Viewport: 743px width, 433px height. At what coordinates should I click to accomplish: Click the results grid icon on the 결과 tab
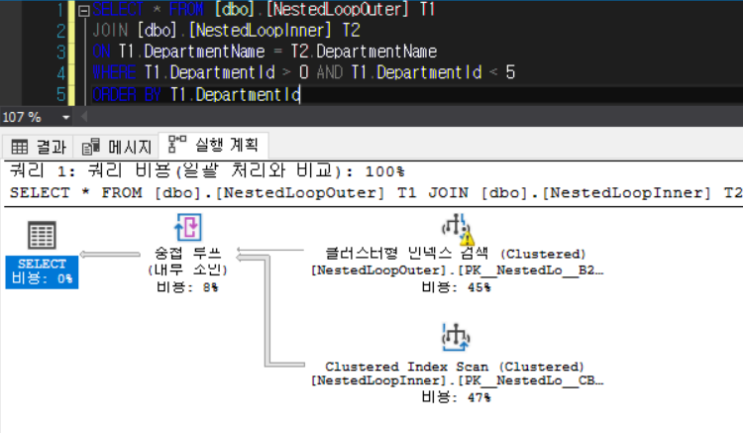[x=19, y=147]
